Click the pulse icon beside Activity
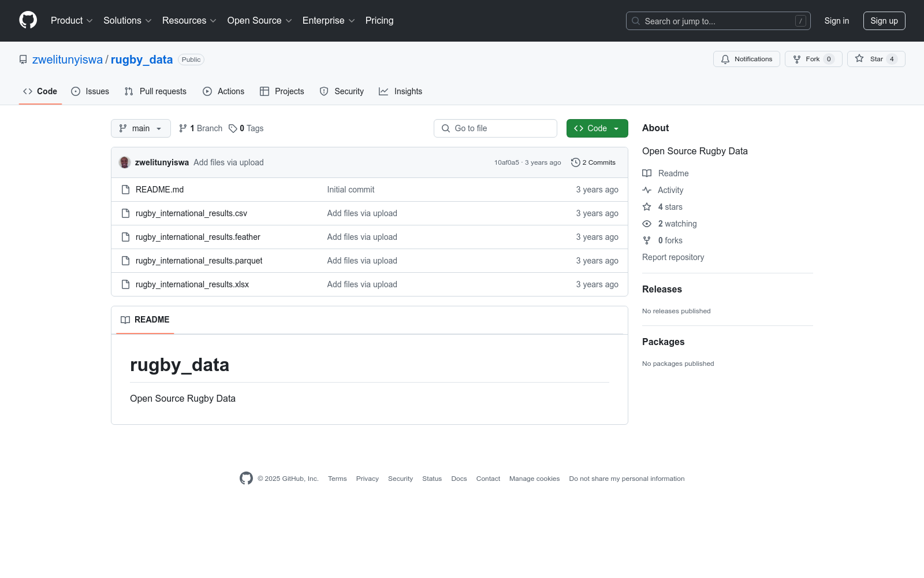This screenshot has width=924, height=578. 647,190
